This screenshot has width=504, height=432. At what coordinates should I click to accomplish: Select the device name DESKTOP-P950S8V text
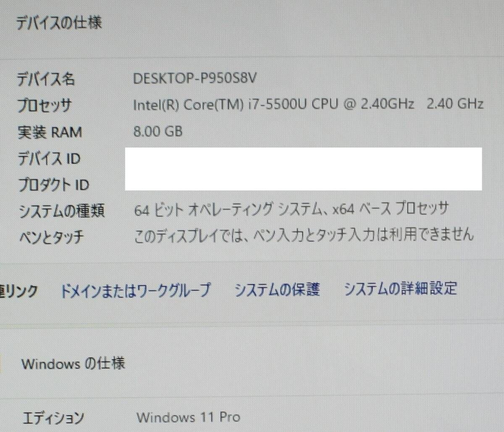(194, 79)
